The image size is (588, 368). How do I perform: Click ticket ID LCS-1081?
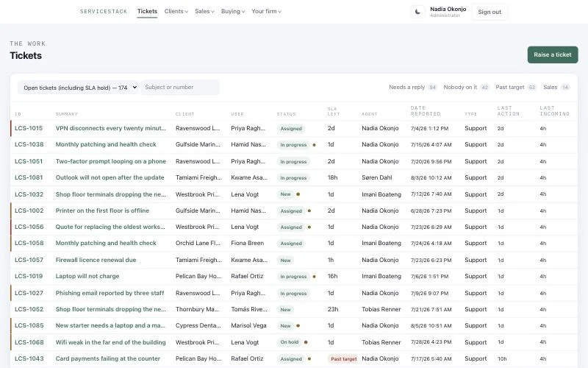(x=29, y=177)
